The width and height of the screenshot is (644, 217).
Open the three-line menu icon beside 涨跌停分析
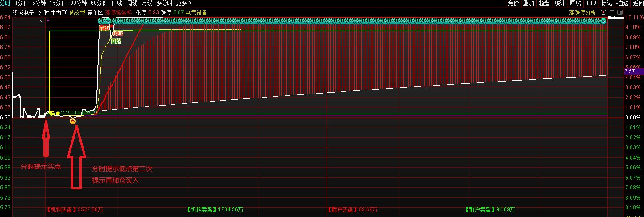point(612,12)
